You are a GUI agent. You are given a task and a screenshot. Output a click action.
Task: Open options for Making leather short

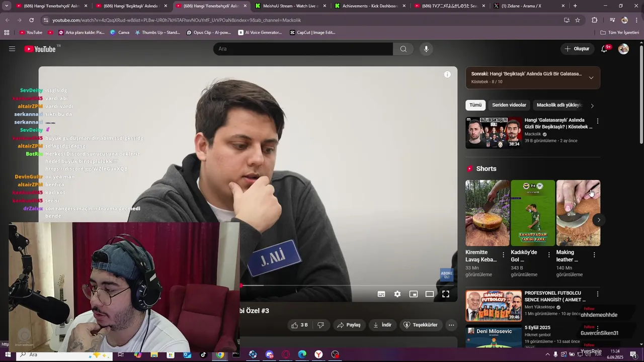(x=594, y=255)
